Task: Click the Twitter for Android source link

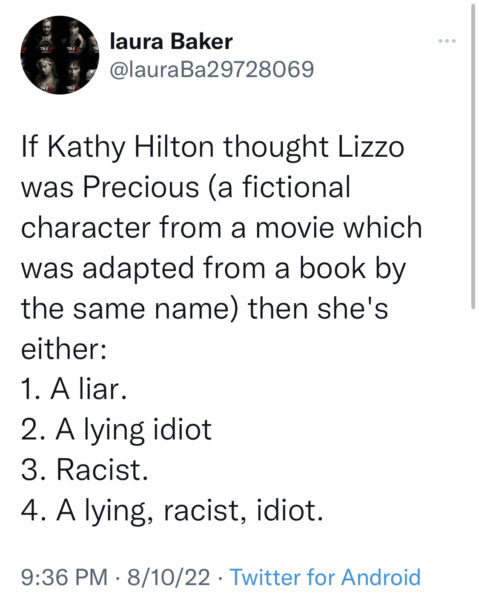Action: pyautogui.click(x=325, y=577)
